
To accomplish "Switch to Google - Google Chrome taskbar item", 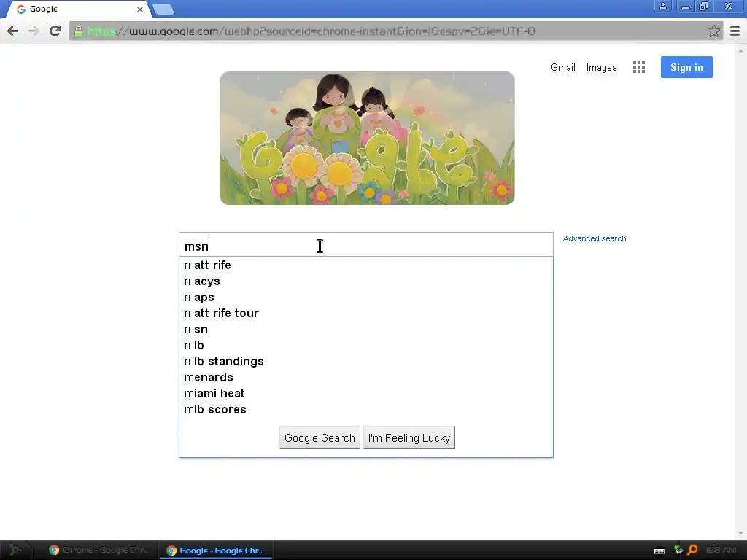I will pyautogui.click(x=216, y=550).
